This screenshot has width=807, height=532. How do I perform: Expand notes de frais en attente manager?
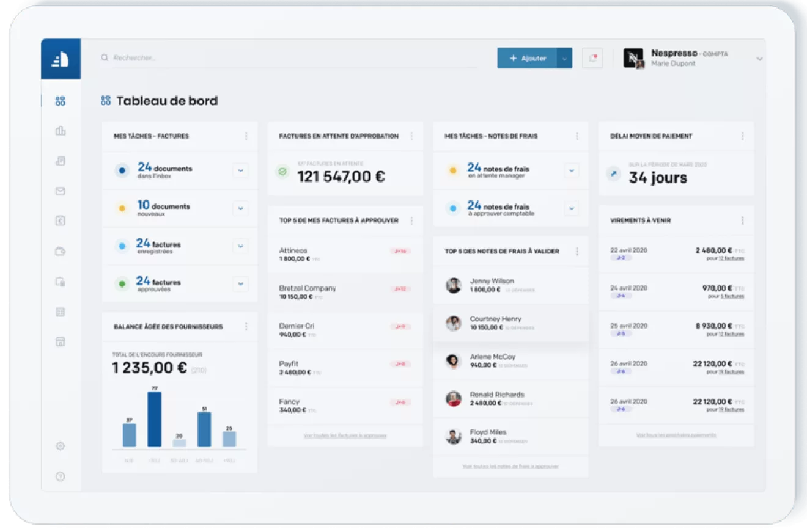(x=571, y=170)
